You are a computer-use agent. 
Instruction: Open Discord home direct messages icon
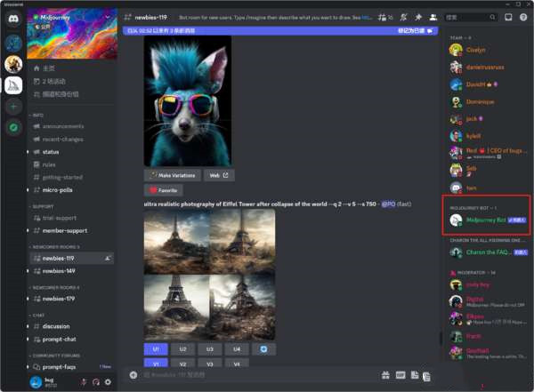[13, 19]
